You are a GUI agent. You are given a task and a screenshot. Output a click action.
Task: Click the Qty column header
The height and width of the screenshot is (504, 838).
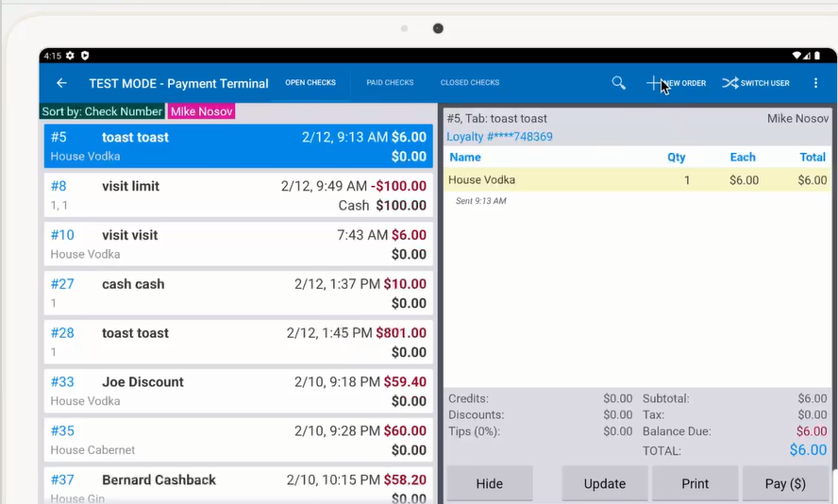coord(676,157)
